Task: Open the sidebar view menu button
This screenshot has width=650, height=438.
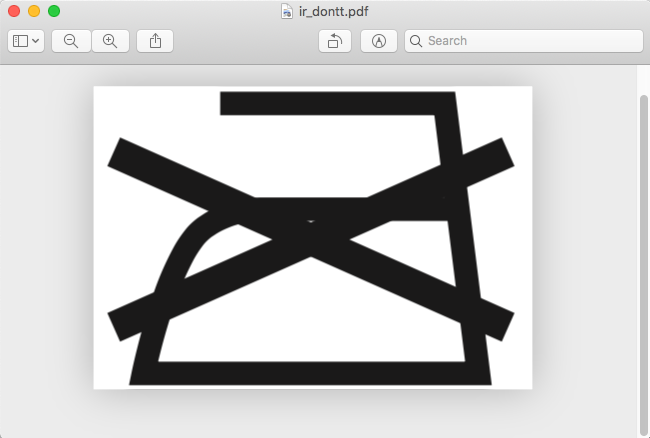Action: pos(26,41)
